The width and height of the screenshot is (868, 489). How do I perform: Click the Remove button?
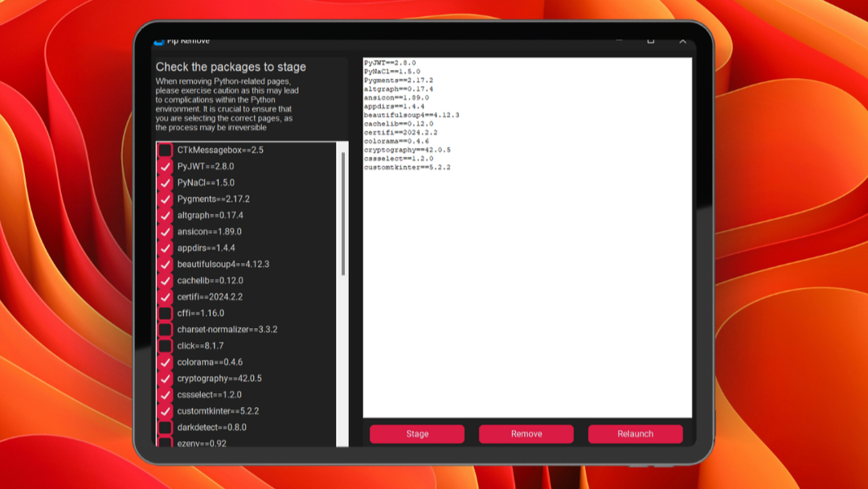click(x=526, y=434)
